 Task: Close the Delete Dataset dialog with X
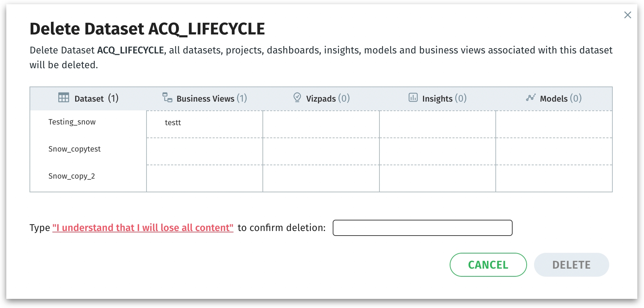point(627,15)
